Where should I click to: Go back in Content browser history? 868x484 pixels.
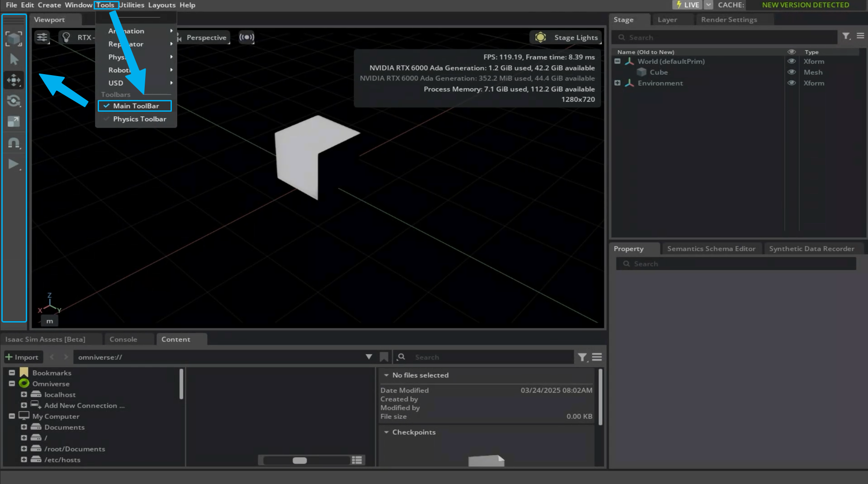tap(52, 357)
